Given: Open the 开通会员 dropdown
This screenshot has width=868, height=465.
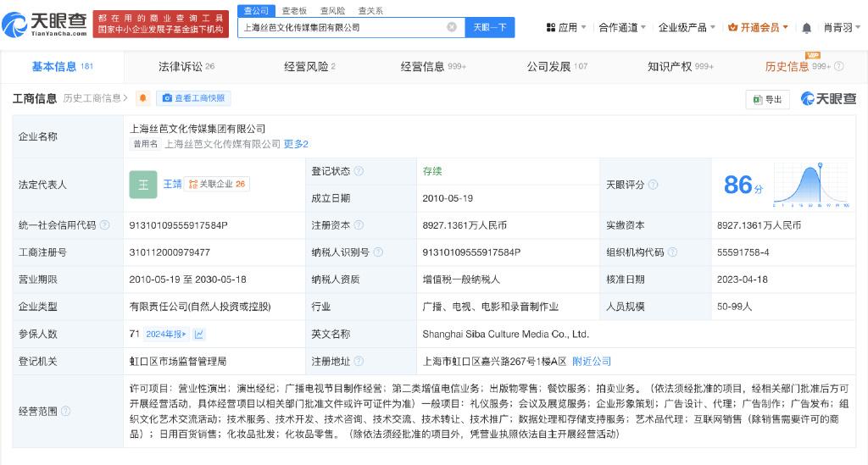Looking at the screenshot, I should point(758,27).
